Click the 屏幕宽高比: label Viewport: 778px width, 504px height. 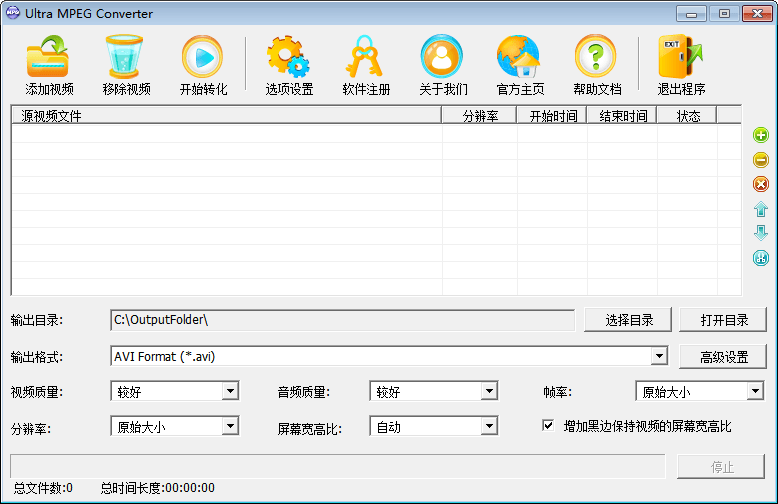point(309,429)
